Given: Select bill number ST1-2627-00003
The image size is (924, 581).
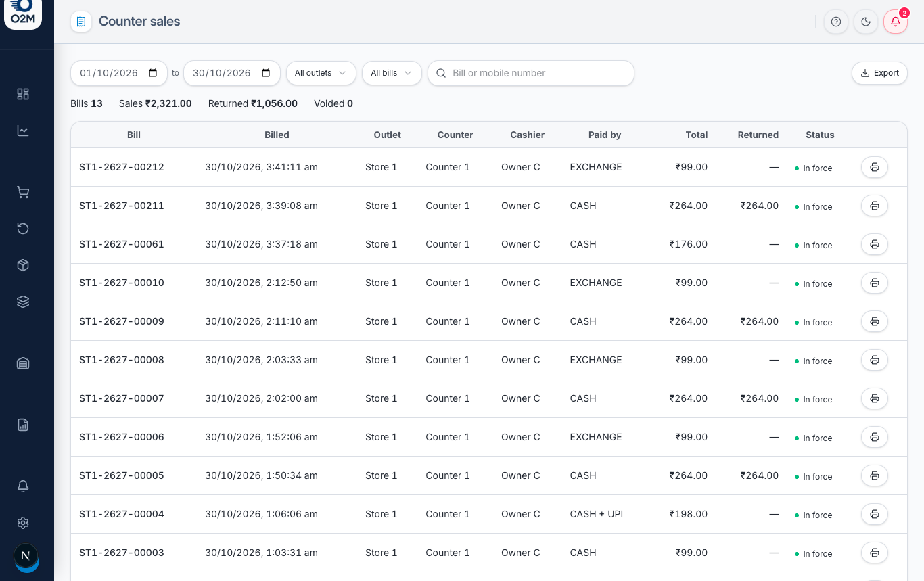Looking at the screenshot, I should (x=122, y=553).
